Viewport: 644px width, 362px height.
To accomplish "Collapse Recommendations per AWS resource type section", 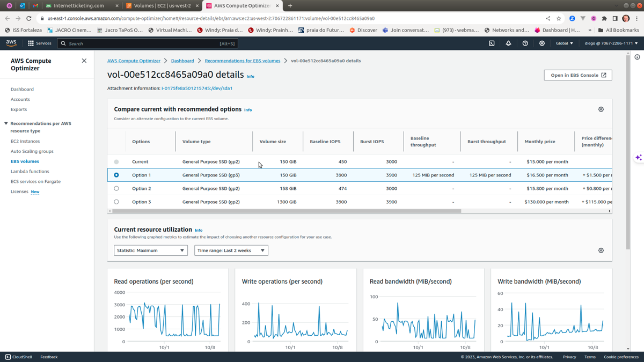I will [6, 123].
